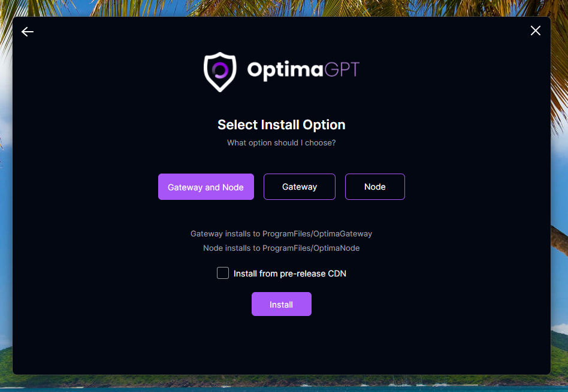This screenshot has width=568, height=392.
Task: Open the 'What option should I choose?' help
Action: tap(281, 142)
